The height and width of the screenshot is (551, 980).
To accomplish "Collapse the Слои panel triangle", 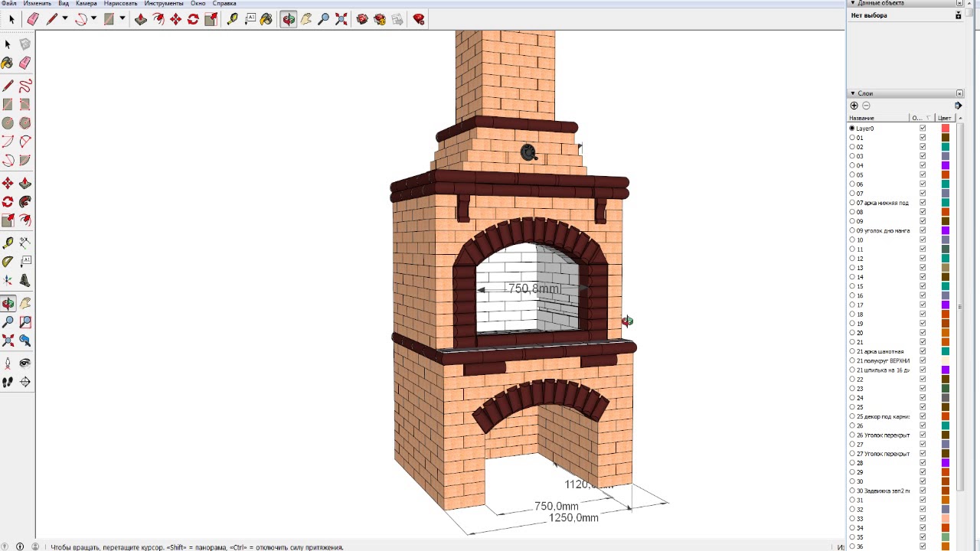I will tap(853, 93).
